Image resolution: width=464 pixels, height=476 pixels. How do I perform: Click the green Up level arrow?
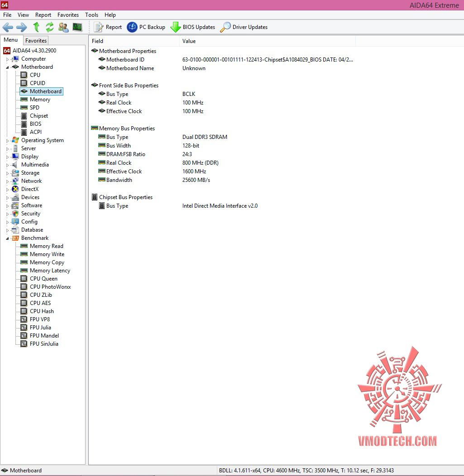(x=36, y=27)
